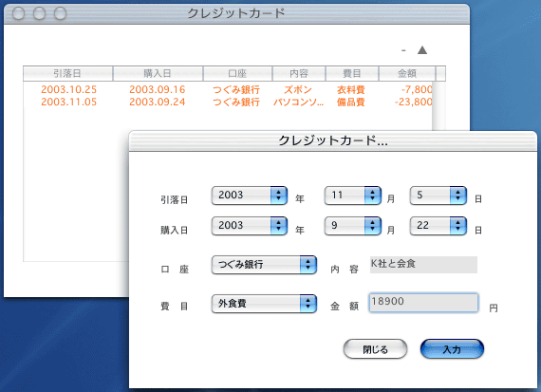Open the 購入日 year dropdown showing 2003
This screenshot has height=392, width=541.
pyautogui.click(x=249, y=226)
